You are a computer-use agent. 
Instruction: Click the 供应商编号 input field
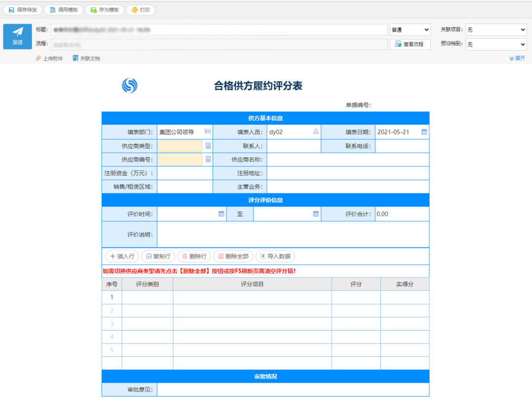point(180,160)
